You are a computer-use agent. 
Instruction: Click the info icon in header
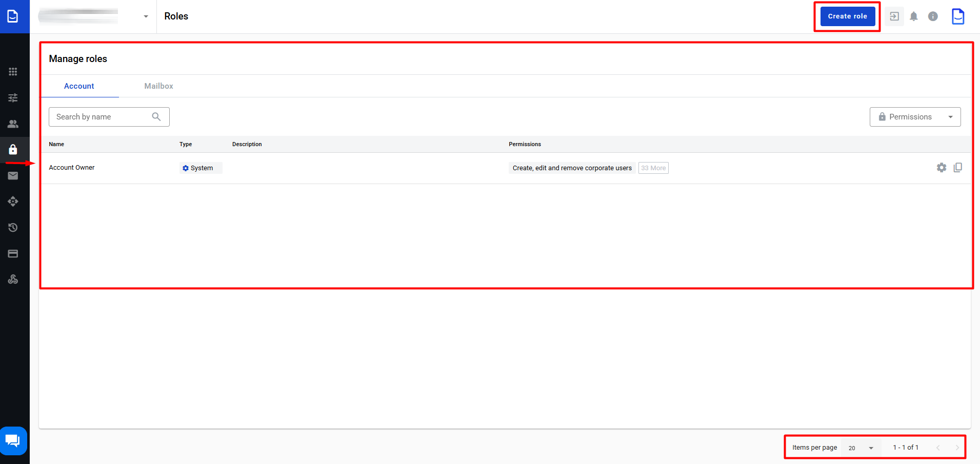coord(933,16)
